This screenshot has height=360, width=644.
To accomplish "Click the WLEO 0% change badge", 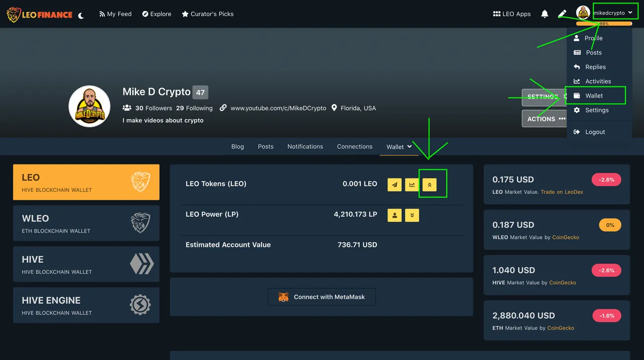I will tap(610, 225).
